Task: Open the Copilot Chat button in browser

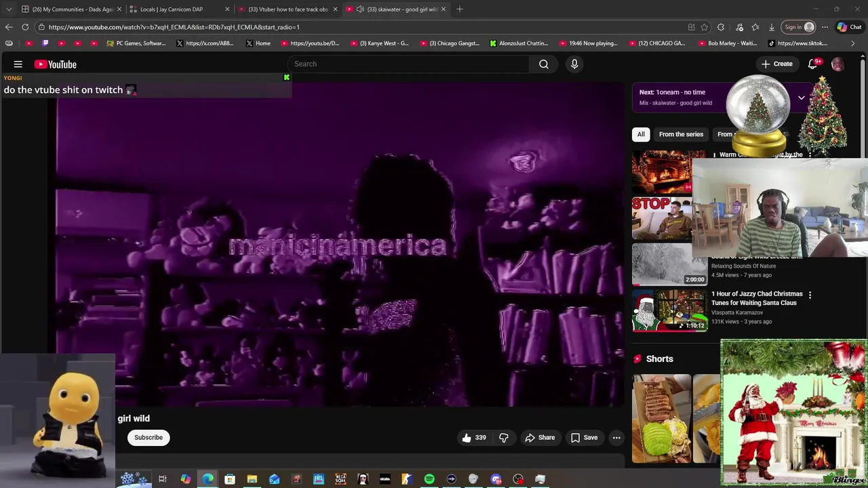Action: pyautogui.click(x=849, y=27)
